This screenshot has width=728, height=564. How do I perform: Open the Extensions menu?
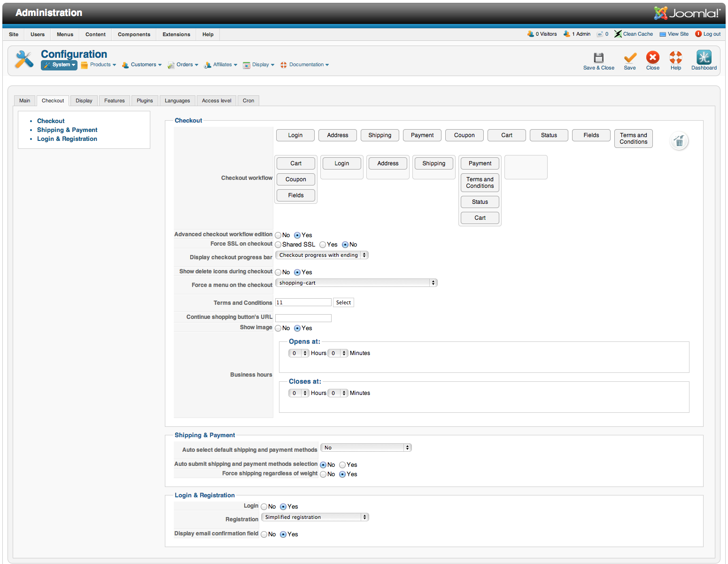tap(176, 34)
